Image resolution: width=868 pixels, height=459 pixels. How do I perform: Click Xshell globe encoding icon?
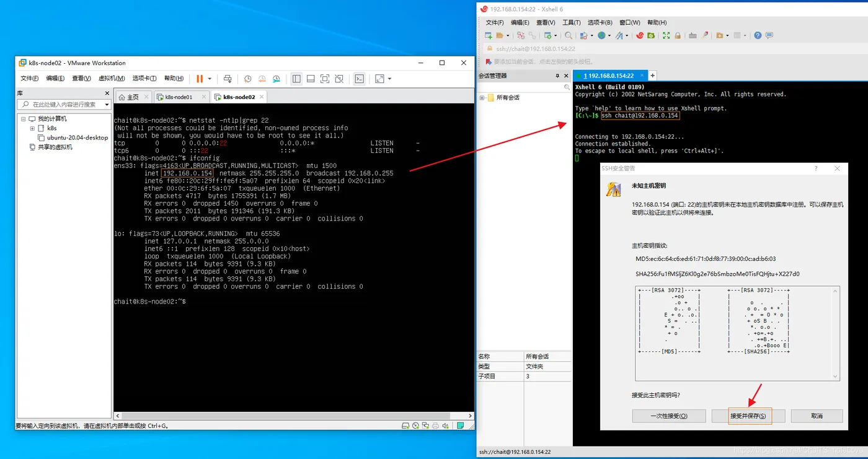point(601,35)
